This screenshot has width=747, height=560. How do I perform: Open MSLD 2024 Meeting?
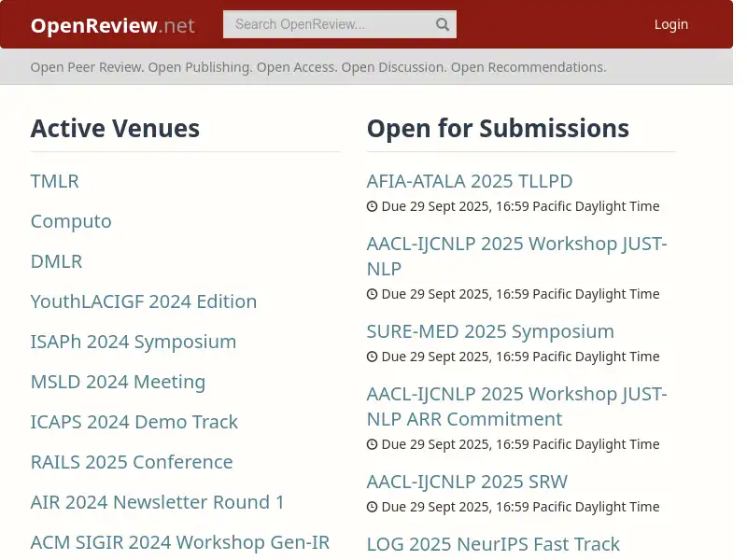(x=118, y=382)
